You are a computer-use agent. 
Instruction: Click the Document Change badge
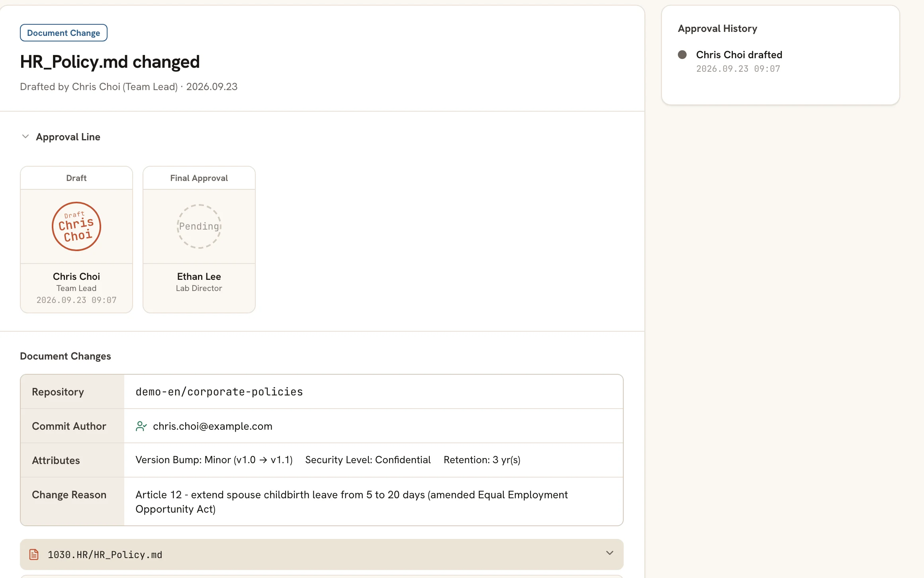64,33
